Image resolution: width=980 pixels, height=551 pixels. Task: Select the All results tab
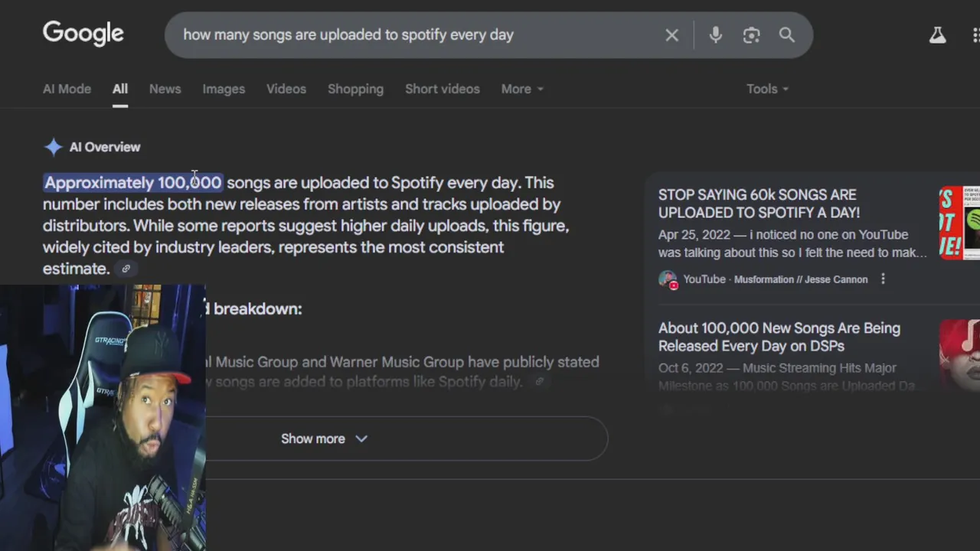pos(120,89)
